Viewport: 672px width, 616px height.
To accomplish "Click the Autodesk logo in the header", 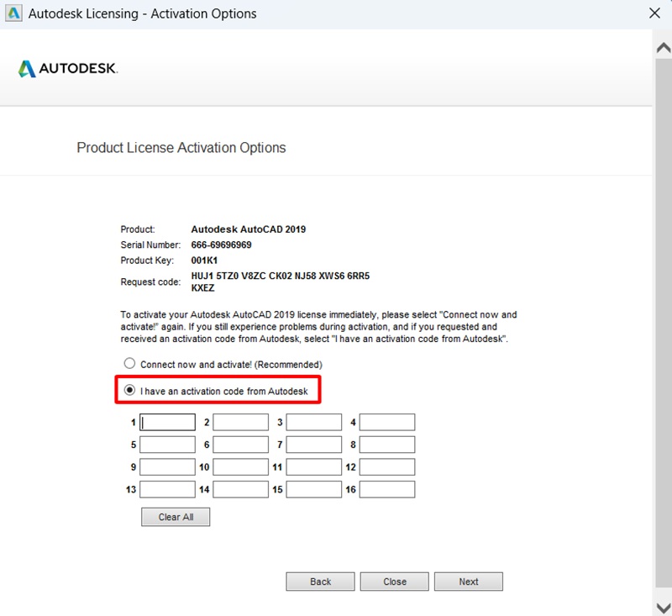I will coord(68,69).
